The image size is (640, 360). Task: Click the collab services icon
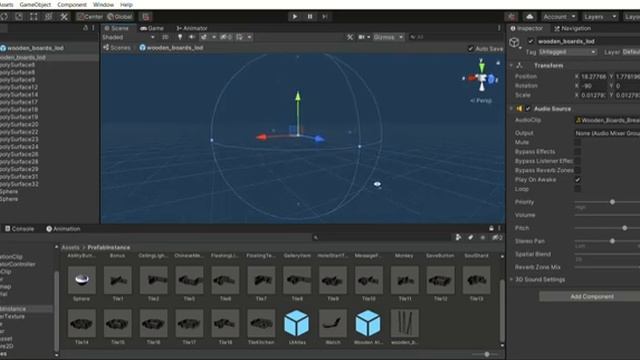click(x=511, y=17)
